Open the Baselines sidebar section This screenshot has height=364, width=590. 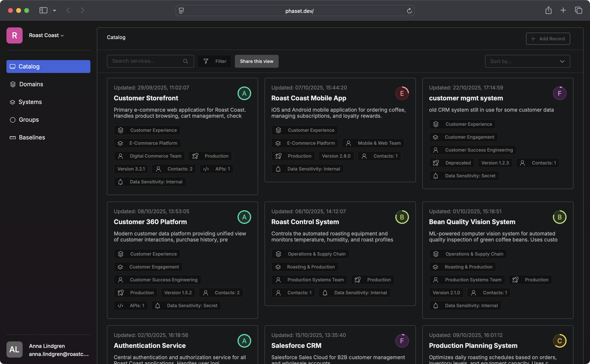pyautogui.click(x=32, y=137)
